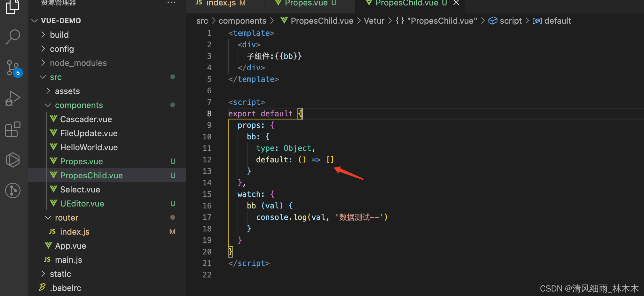Image resolution: width=644 pixels, height=296 pixels.
Task: Click Vue icon in PropesChild.vue breadcrumb
Action: pyautogui.click(x=284, y=20)
